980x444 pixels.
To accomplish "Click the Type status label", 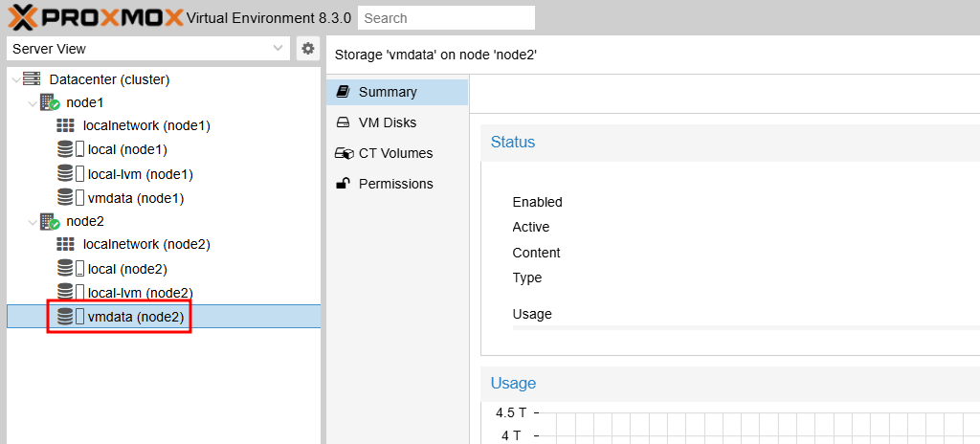I will point(527,277).
